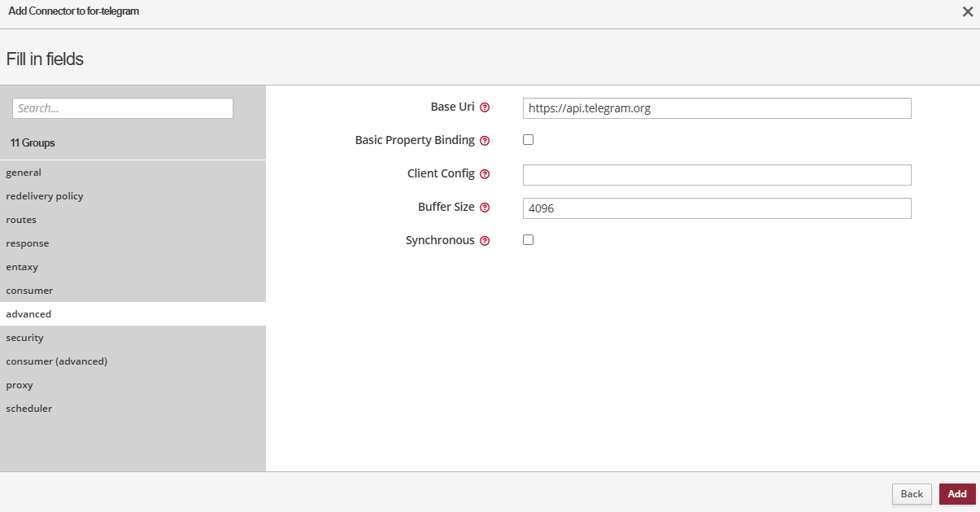Screen dimensions: 980x512
Task: Toggle the Synchronous checkbox
Action: [x=528, y=240]
